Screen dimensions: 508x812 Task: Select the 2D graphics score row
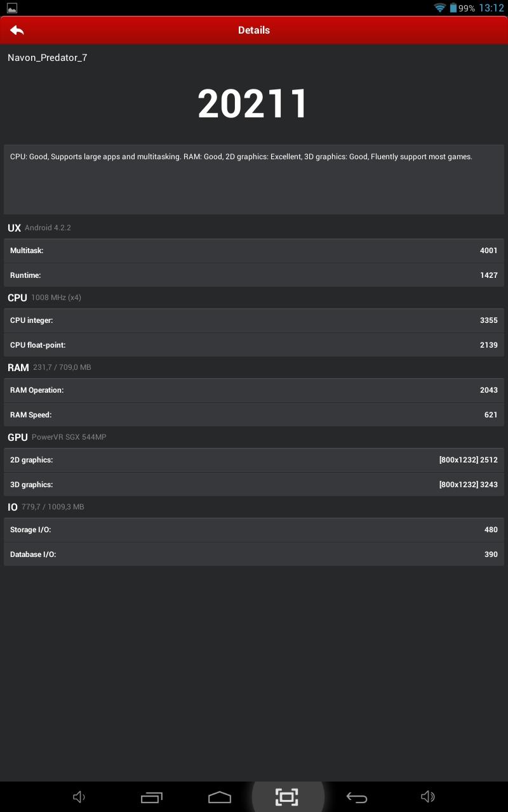[x=254, y=460]
